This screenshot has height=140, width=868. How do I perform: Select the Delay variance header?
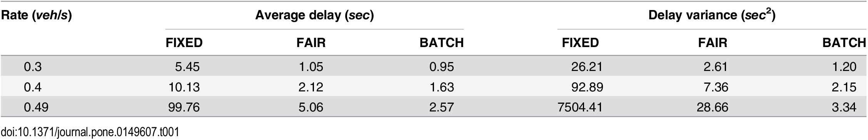click(x=711, y=15)
